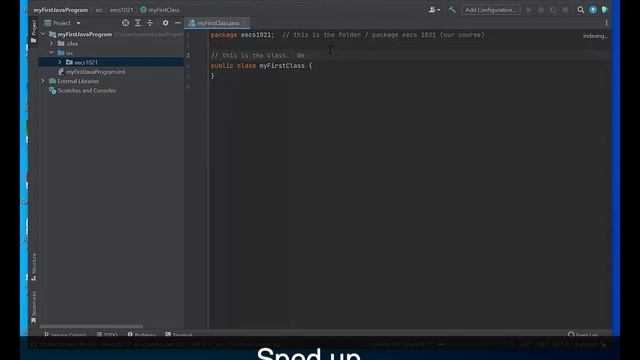Click the Add Configuration button

coord(491,10)
